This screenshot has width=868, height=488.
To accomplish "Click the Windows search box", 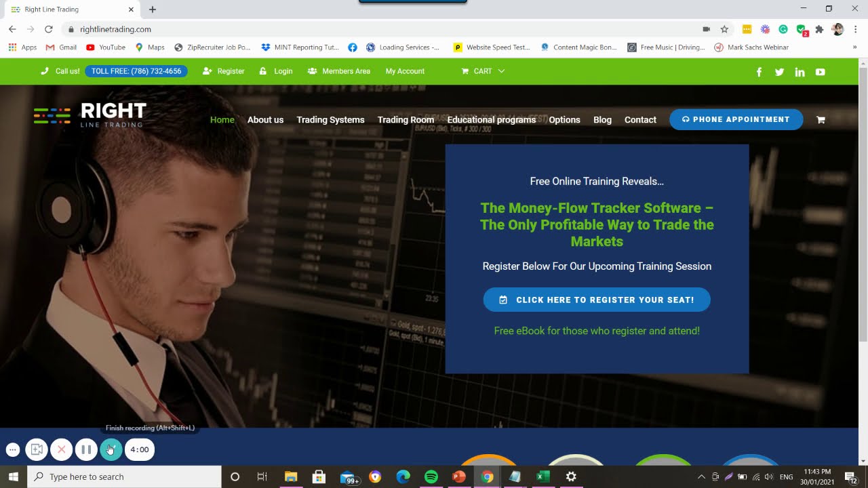I will pyautogui.click(x=125, y=476).
